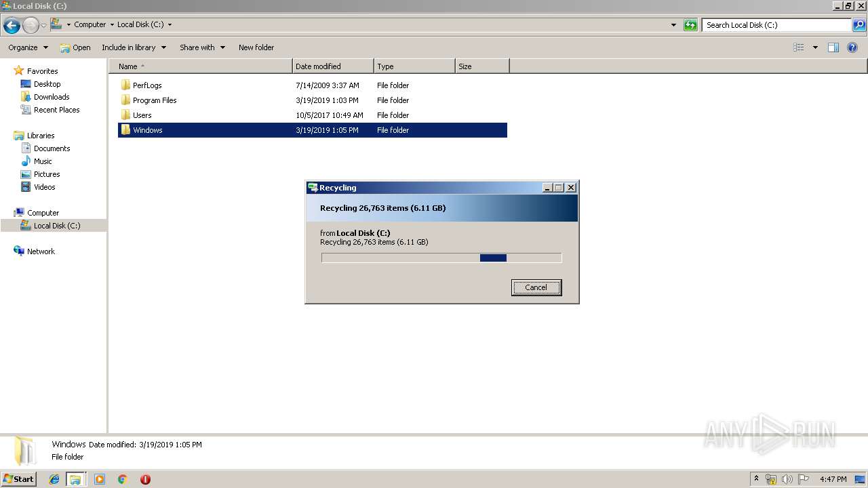Expand arrow after Local Disk (C:) breadcrumb

coord(170,24)
